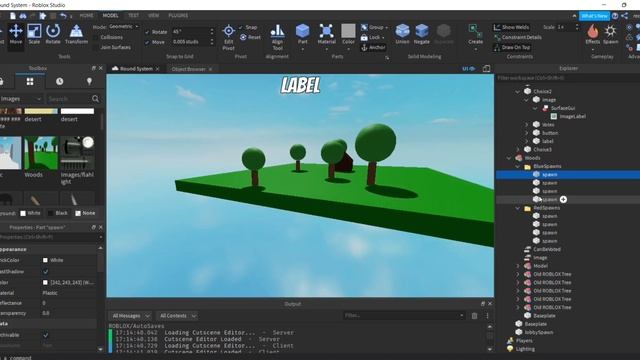Image resolution: width=640 pixels, height=360 pixels.
Task: Toggle the Draw On Top option
Action: [512, 47]
